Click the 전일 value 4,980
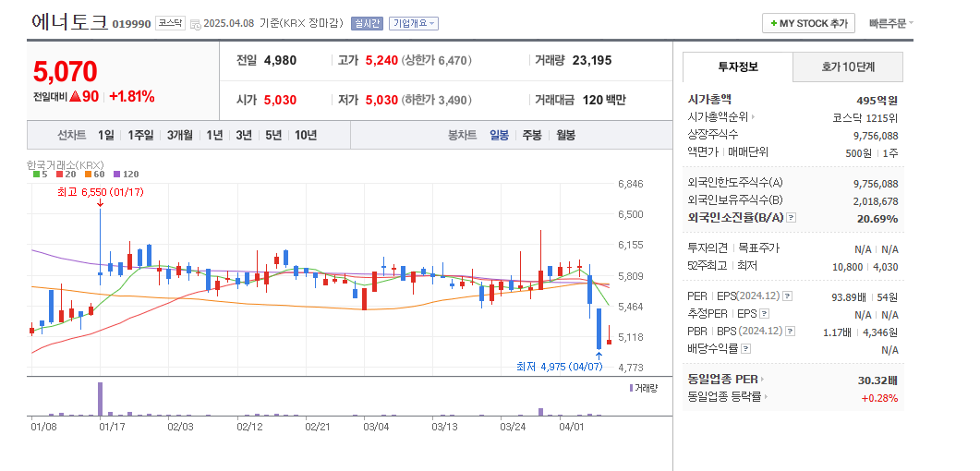This screenshot has height=471, width=980. pyautogui.click(x=280, y=61)
